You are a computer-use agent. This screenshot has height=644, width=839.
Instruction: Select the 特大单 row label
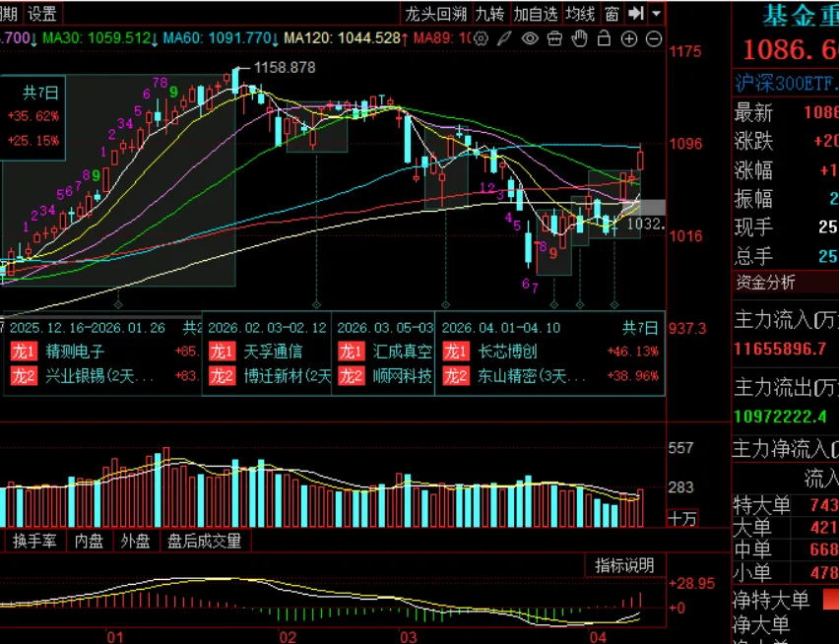point(761,504)
